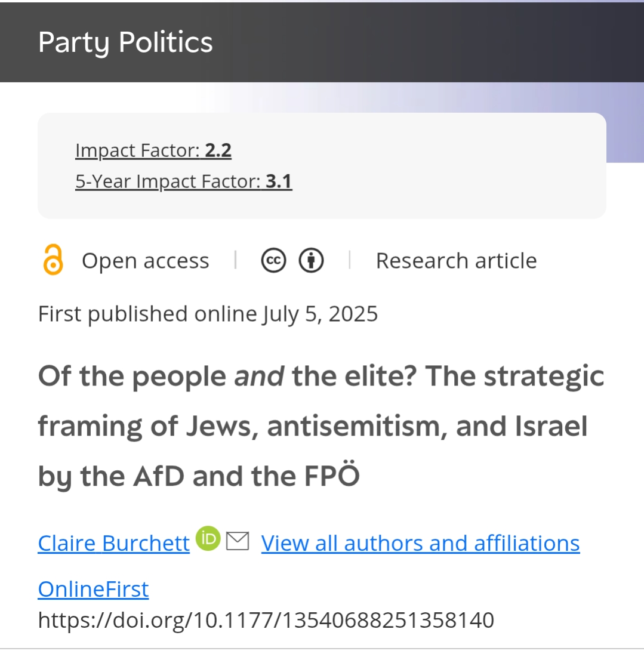
Task: Click the 'First published online July 5, 2025' date
Action: click(208, 313)
